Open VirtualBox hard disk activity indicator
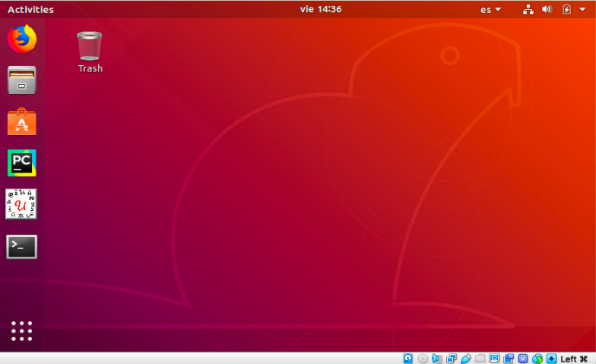The width and height of the screenshot is (596, 364). tap(408, 358)
